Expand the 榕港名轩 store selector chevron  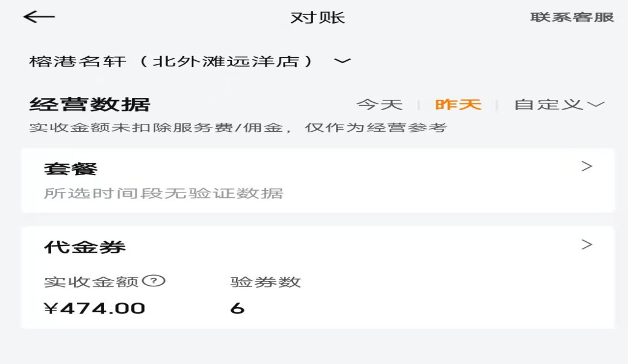pyautogui.click(x=343, y=61)
